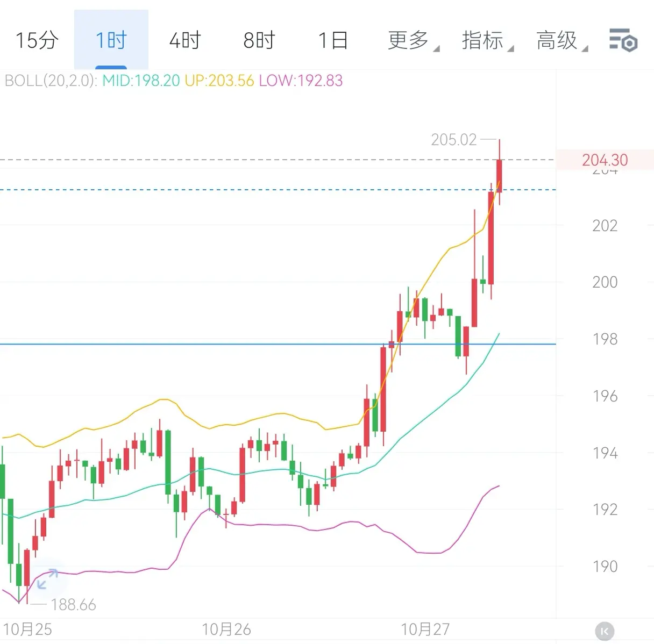Click the 10月27 date label
The width and height of the screenshot is (654, 644).
click(425, 629)
